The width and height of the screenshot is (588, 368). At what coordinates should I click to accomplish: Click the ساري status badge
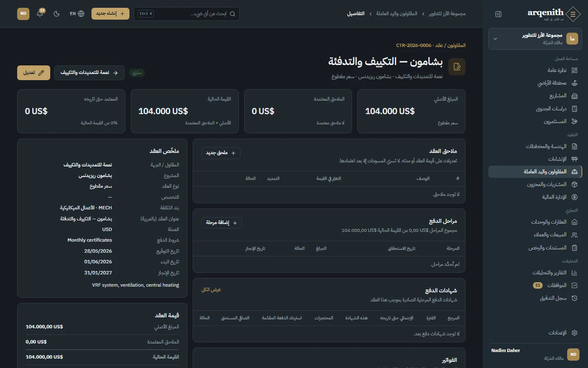click(x=137, y=73)
